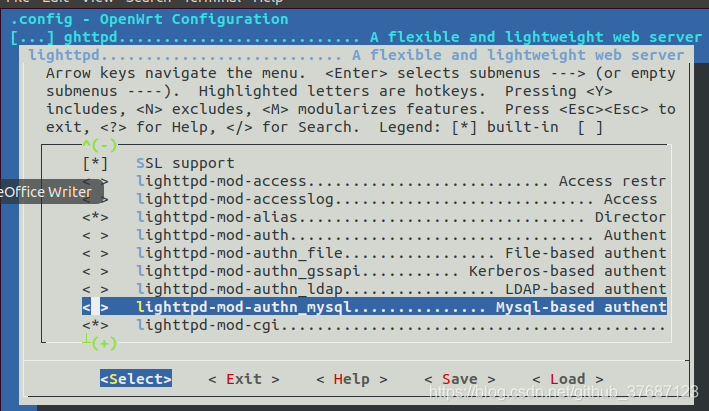
Task: Select the lighttpd-mod-authn_gssapi entry text
Action: 249,272
